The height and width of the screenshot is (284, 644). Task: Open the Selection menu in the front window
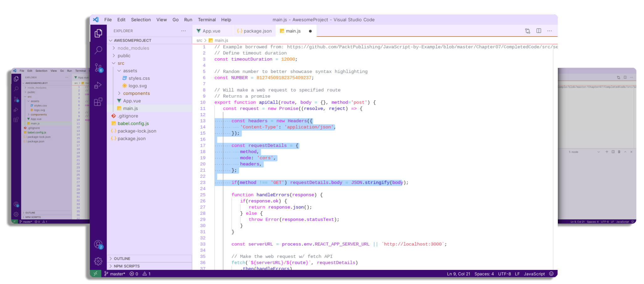(141, 19)
